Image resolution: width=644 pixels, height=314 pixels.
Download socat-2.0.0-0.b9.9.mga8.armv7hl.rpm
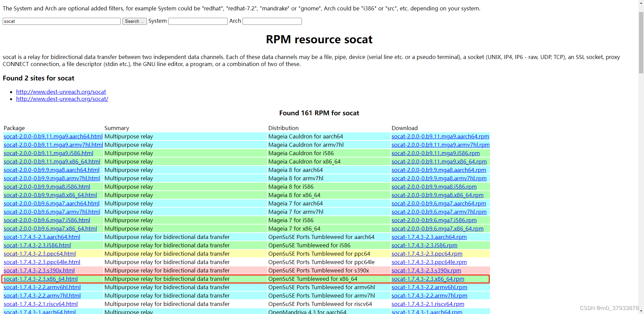coord(439,178)
